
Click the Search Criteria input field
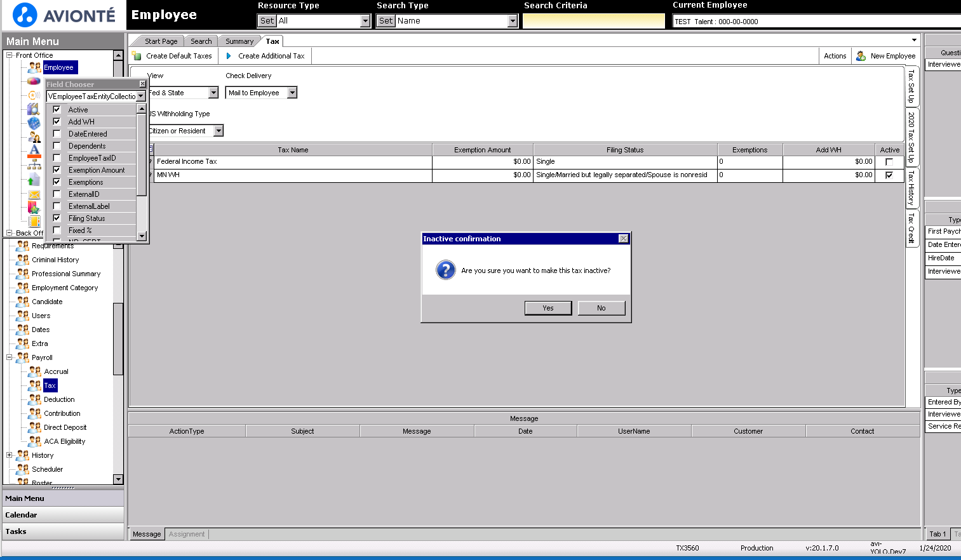pyautogui.click(x=593, y=20)
